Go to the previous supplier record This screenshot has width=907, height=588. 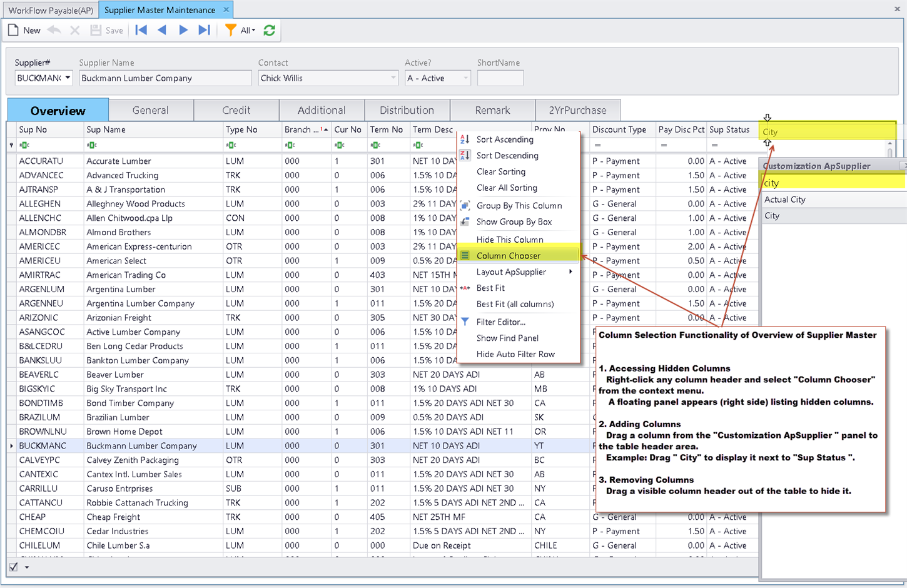(162, 30)
